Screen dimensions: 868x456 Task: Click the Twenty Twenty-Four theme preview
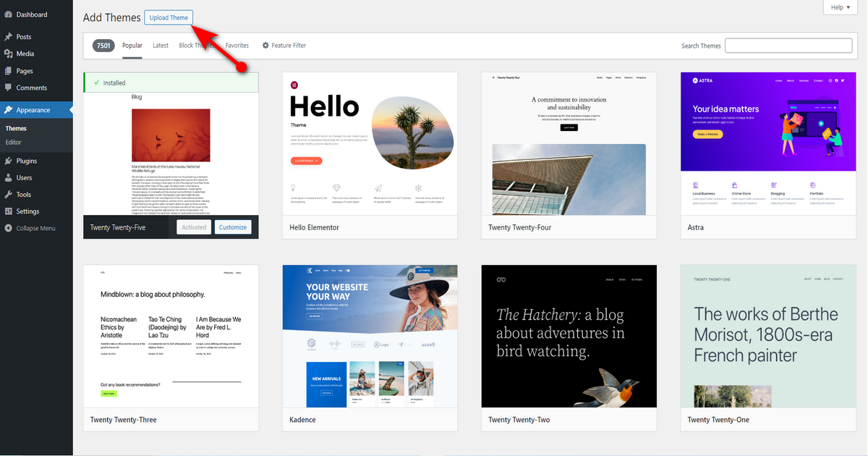click(569, 143)
